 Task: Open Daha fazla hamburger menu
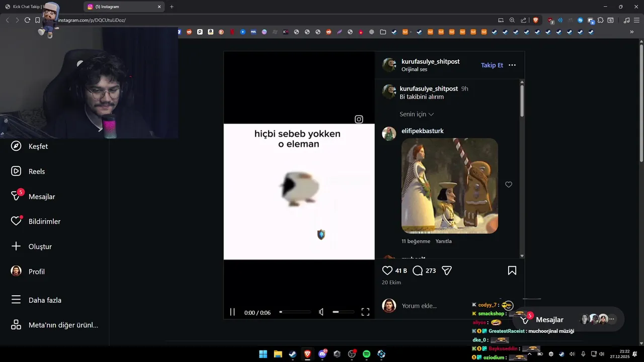coord(16,300)
